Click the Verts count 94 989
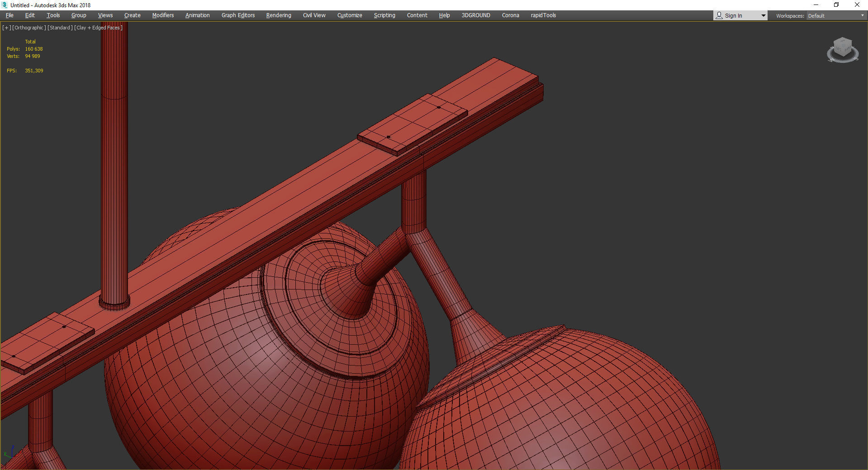Viewport: 868px width, 470px height. pyautogui.click(x=33, y=56)
